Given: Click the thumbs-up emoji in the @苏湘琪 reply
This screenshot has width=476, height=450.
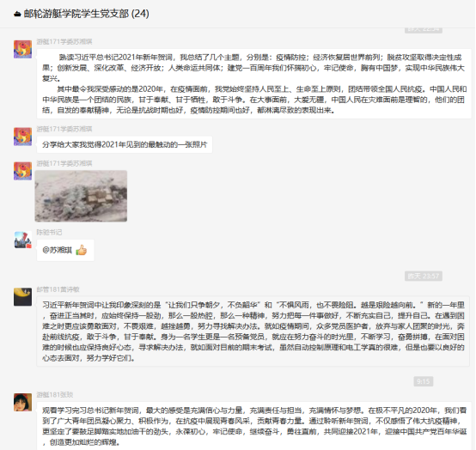Looking at the screenshot, I should click(81, 250).
